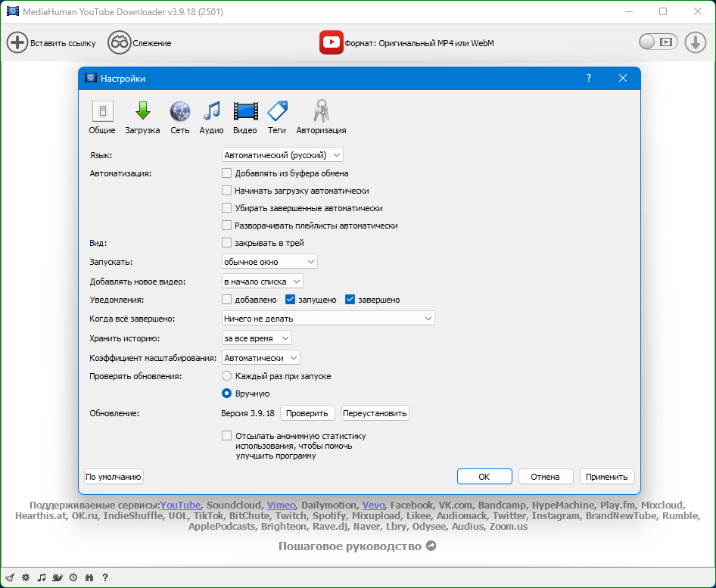Open the 'Язык' language dropdown
The image size is (716, 588).
(x=282, y=155)
